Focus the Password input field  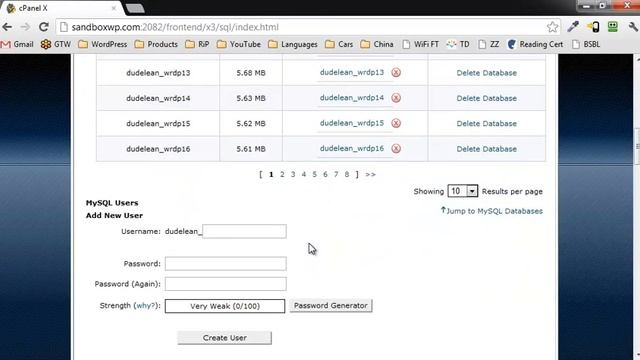226,263
